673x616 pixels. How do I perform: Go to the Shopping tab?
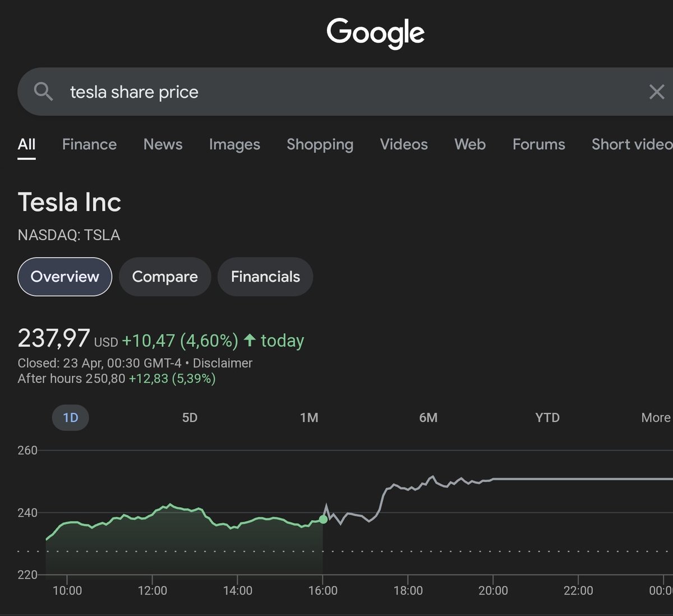click(x=320, y=144)
